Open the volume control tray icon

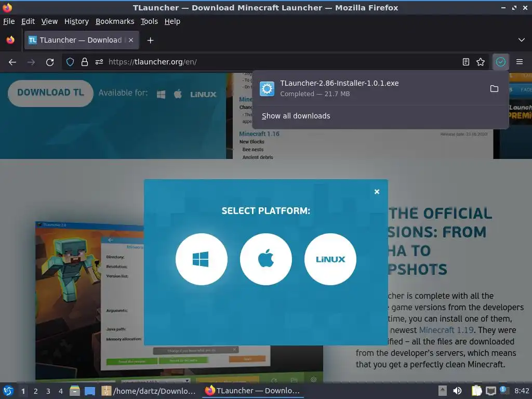point(457,391)
